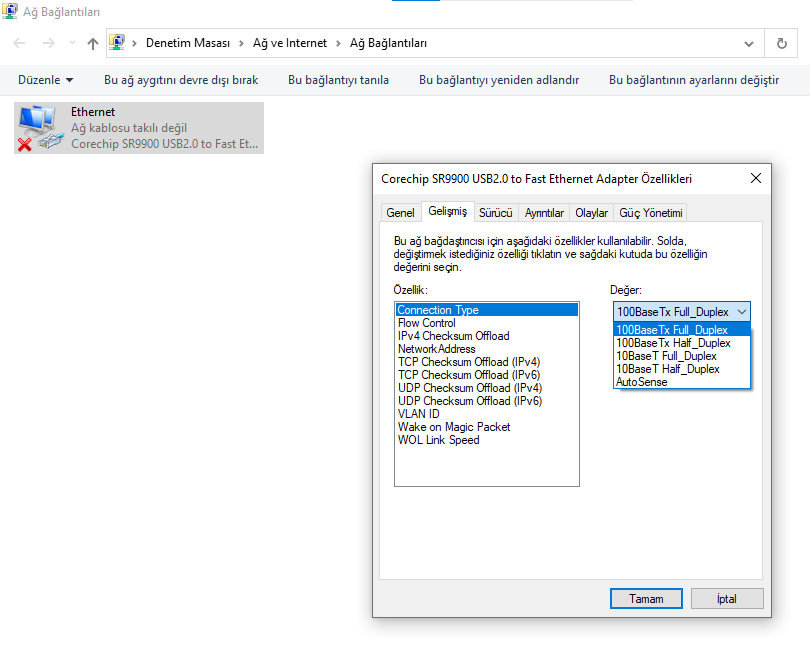The width and height of the screenshot is (810, 661).
Task: Open address bar history dropdown
Action: coord(749,43)
